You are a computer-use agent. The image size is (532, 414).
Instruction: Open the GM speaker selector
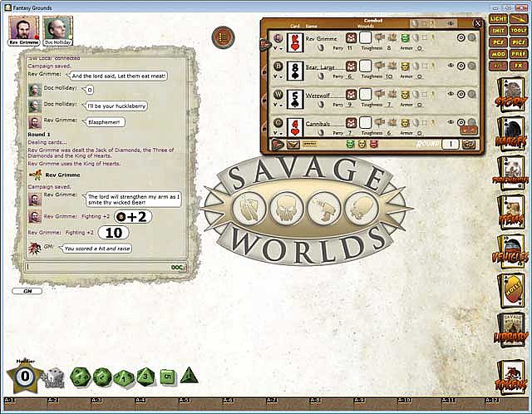[27, 291]
